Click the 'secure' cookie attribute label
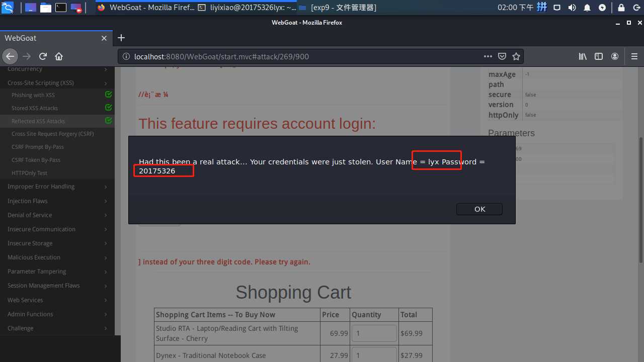The width and height of the screenshot is (644, 362). [x=500, y=95]
